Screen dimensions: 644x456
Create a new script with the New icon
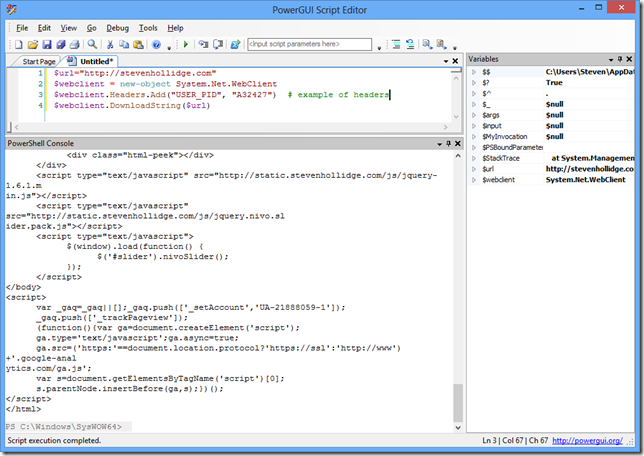tap(18, 44)
